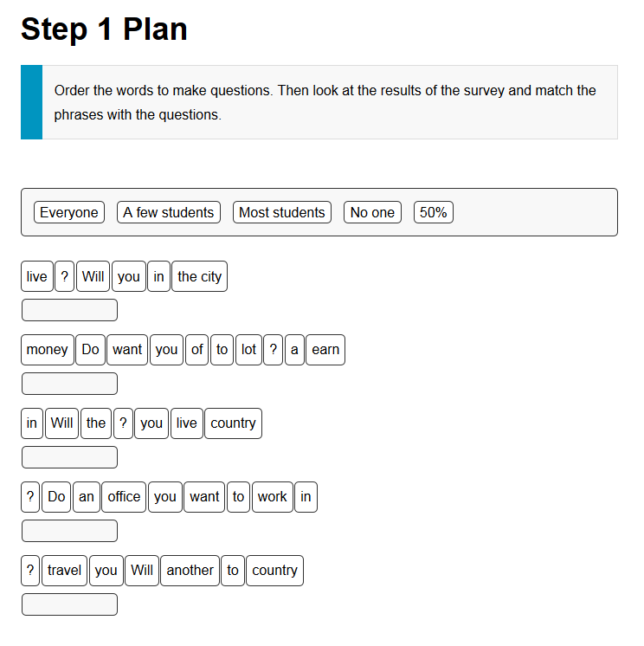This screenshot has height=646, width=644.
Task: Click the 'Do' tile in the office question
Action: tap(56, 497)
